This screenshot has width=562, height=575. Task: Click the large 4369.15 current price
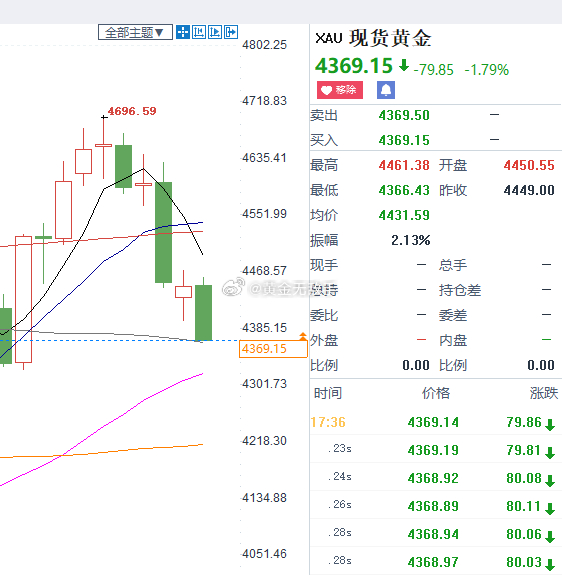point(354,66)
